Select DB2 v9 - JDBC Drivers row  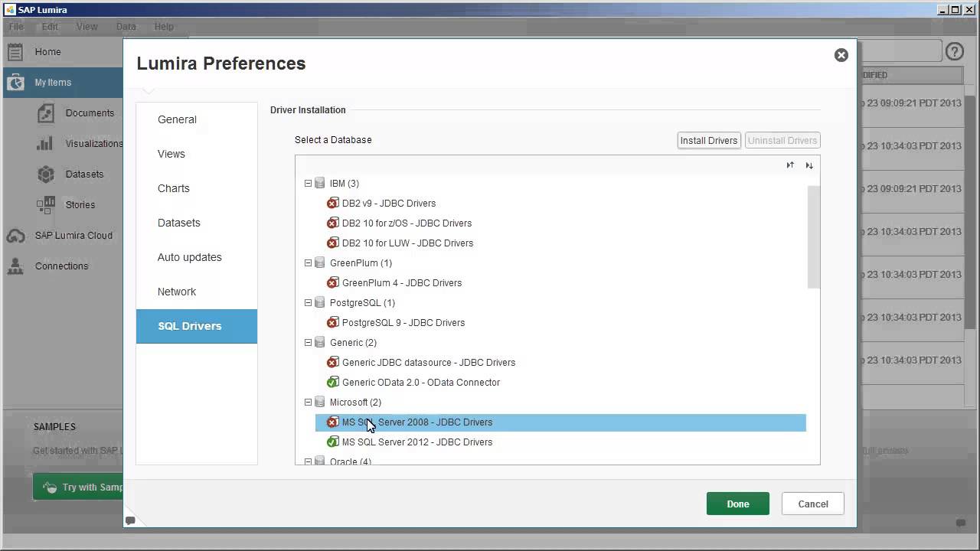(560, 204)
